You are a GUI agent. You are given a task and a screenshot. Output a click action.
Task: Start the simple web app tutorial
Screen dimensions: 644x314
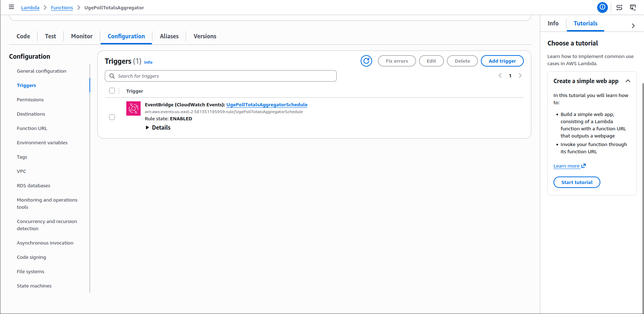point(577,182)
